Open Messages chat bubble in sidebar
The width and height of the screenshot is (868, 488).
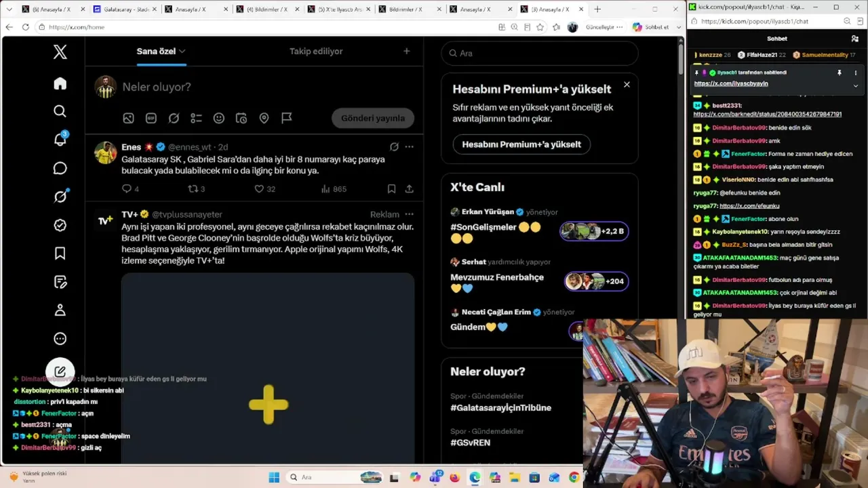(60, 168)
